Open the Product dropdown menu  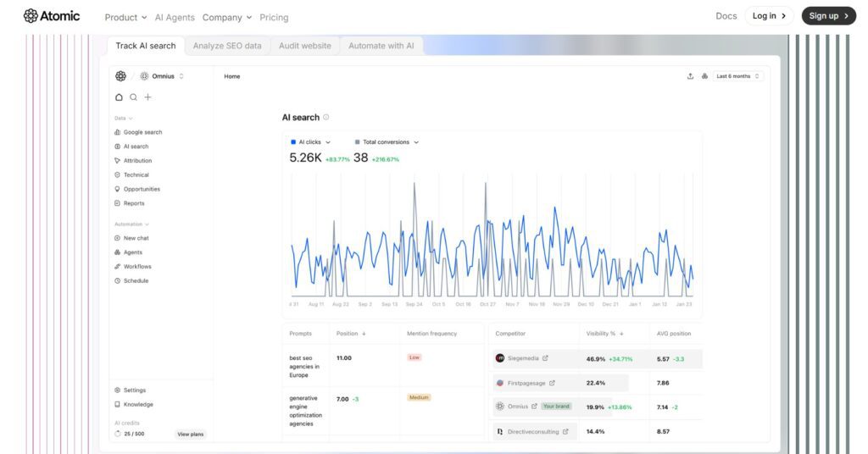125,18
